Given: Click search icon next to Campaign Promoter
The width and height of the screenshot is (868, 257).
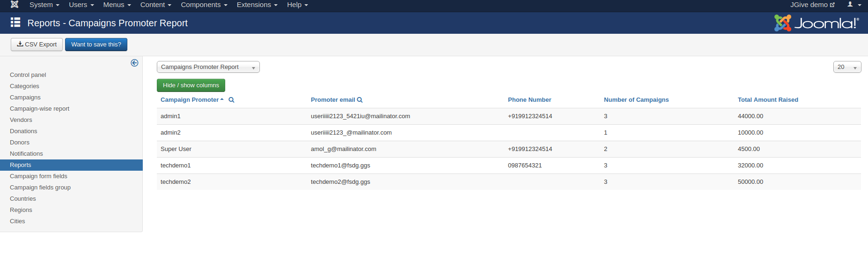Looking at the screenshot, I should click(x=231, y=100).
